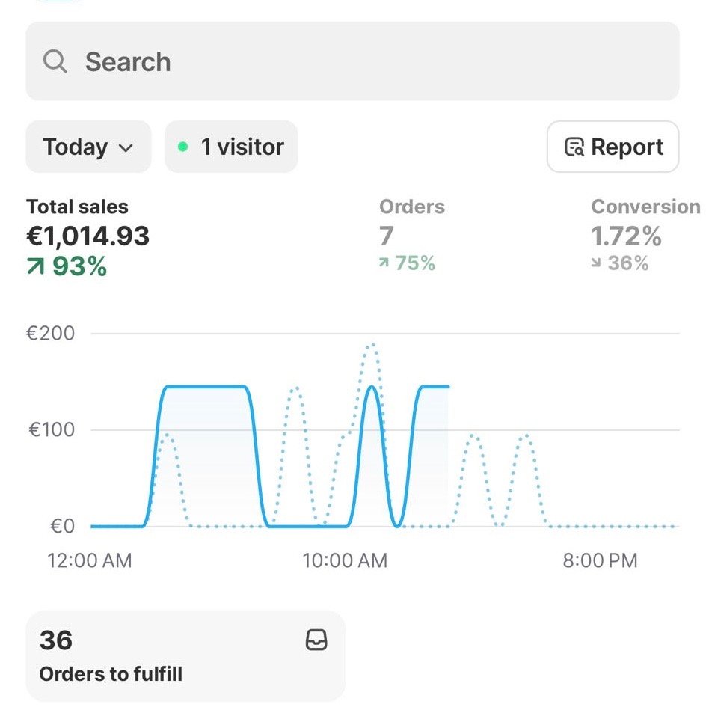The image size is (706, 728).
Task: Tap the 1 visitor live view button
Action: pos(231,147)
